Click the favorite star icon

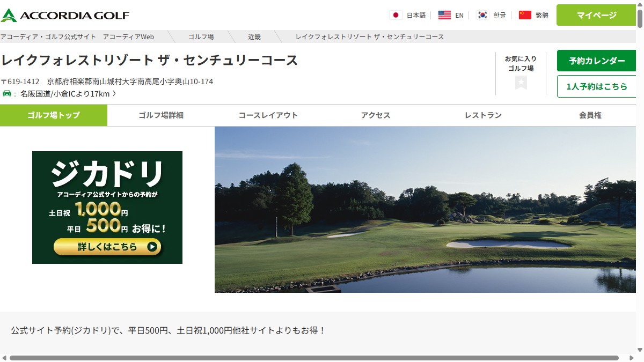tap(521, 83)
